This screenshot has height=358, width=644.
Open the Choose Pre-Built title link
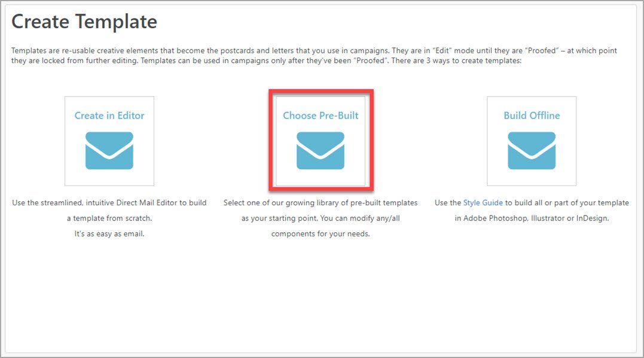click(321, 116)
